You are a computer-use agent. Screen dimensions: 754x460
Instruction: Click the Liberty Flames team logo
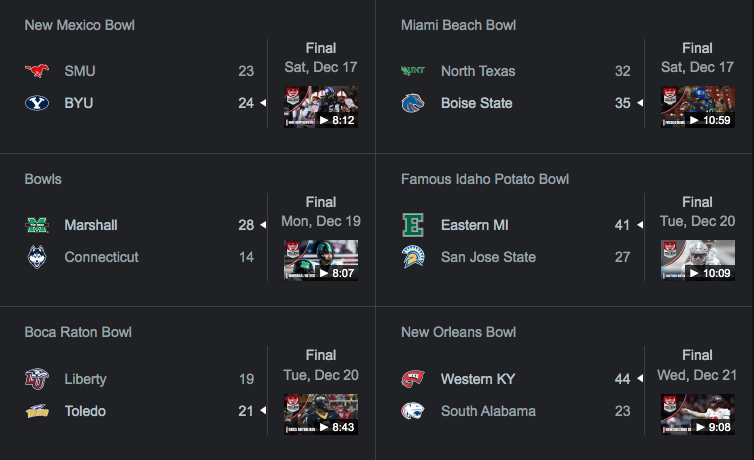click(36, 379)
